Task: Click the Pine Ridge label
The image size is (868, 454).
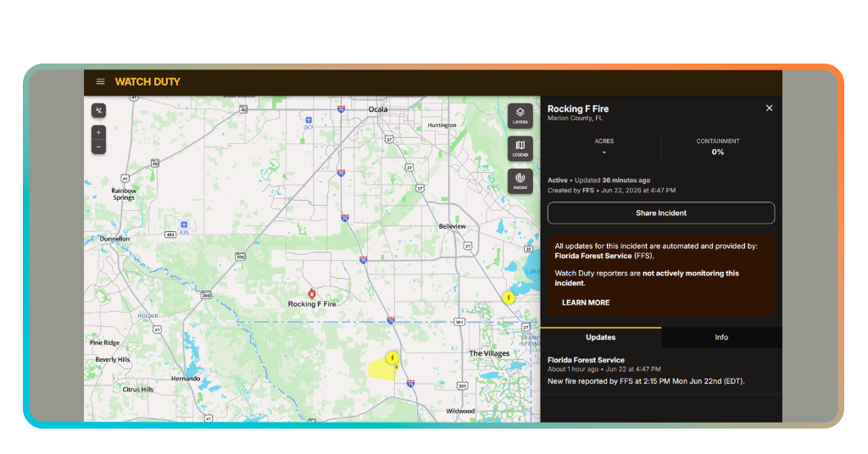Action: pos(104,343)
